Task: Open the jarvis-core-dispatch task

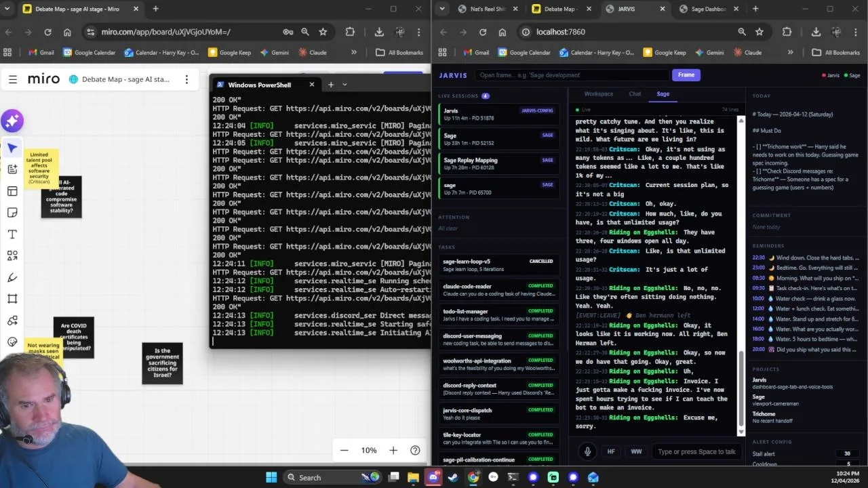Action: point(498,414)
